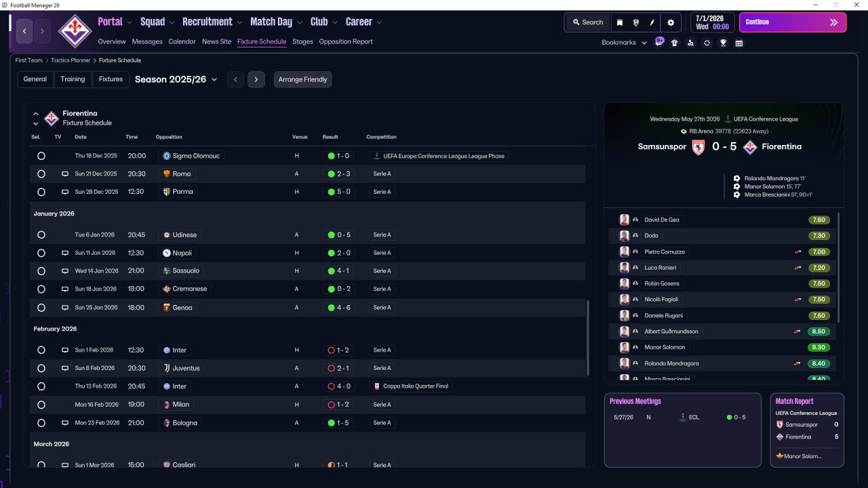
Task: Click the Arrange Friendly button
Action: 303,79
